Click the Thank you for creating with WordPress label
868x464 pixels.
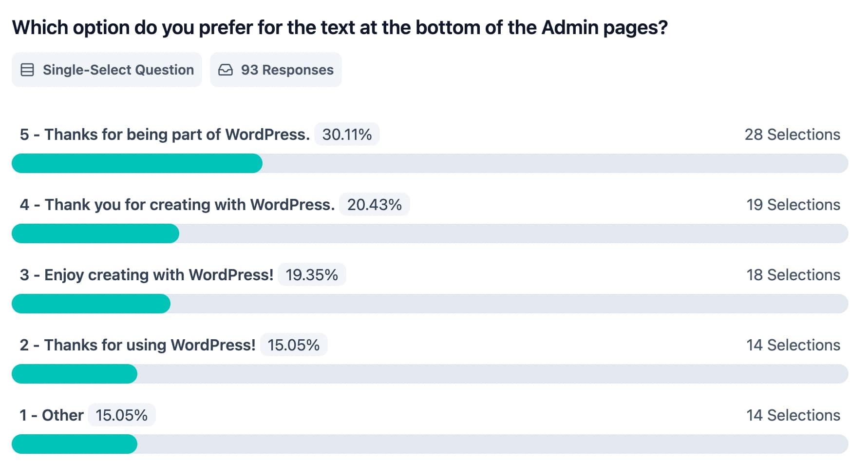coord(177,205)
